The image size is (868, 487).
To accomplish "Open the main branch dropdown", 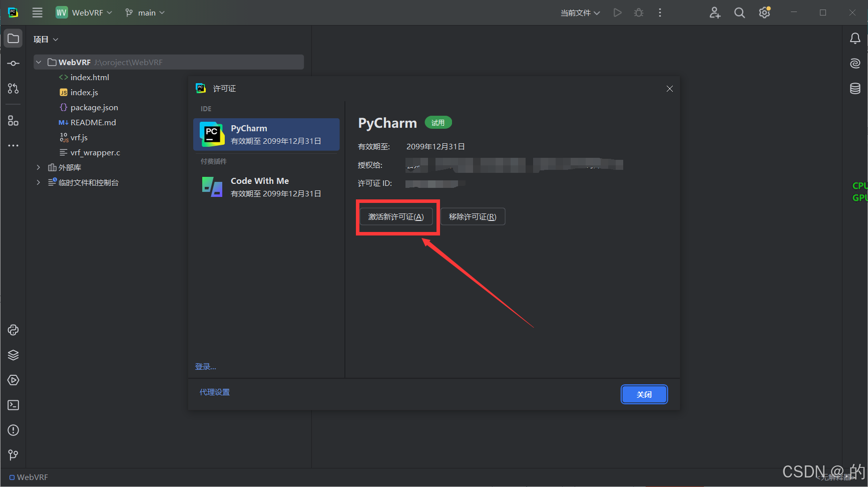I will coord(145,13).
